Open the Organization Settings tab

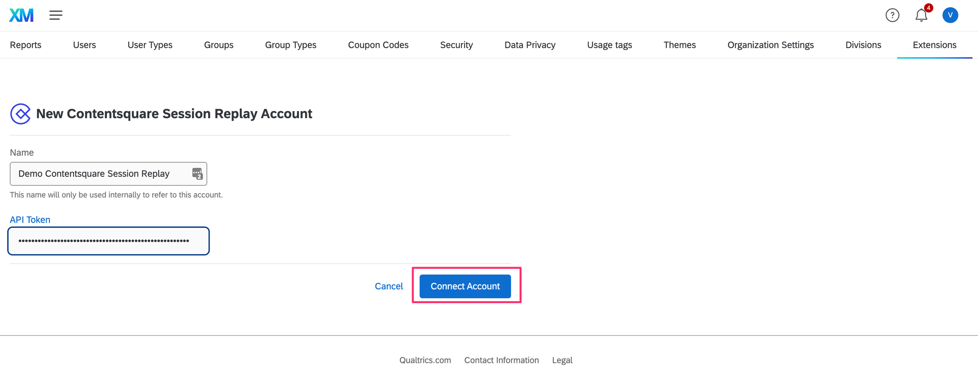770,45
